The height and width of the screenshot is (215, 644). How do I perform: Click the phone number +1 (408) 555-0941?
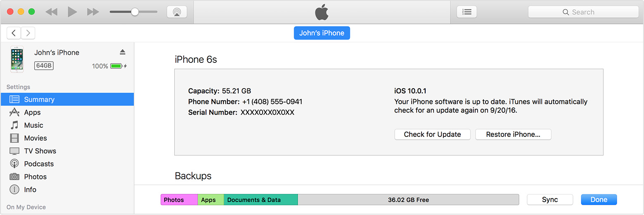point(272,102)
